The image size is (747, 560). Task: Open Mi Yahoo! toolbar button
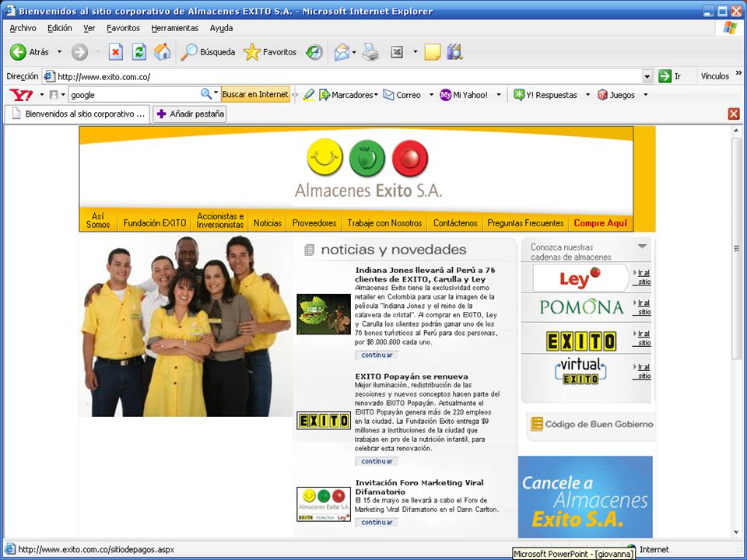(464, 95)
